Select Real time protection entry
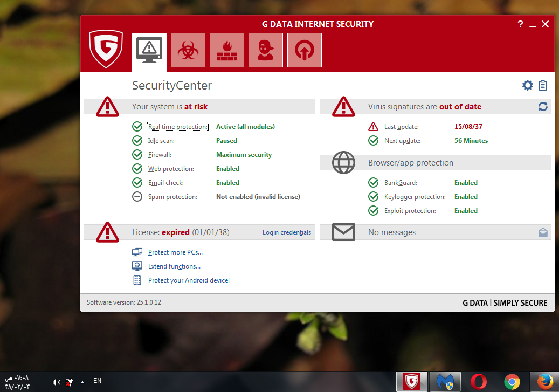This screenshot has width=559, height=392. tap(178, 127)
